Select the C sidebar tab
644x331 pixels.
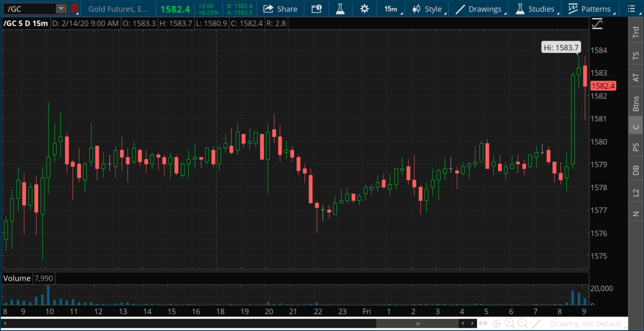[635, 127]
